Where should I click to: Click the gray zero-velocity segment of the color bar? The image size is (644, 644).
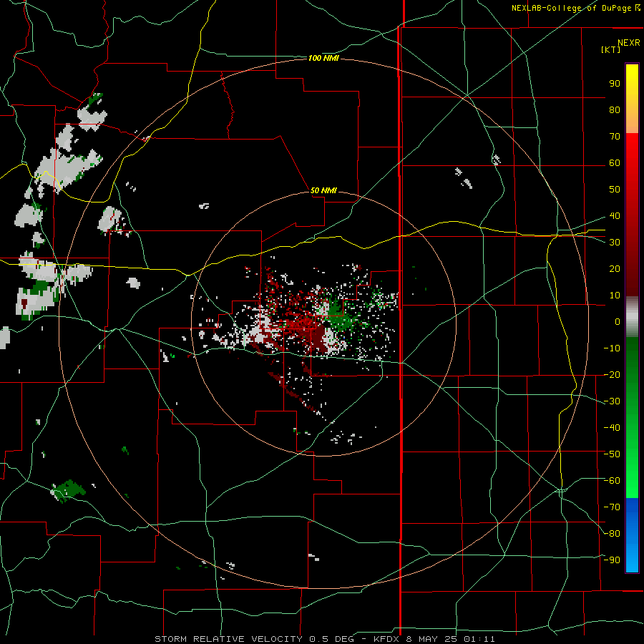pyautogui.click(x=632, y=317)
